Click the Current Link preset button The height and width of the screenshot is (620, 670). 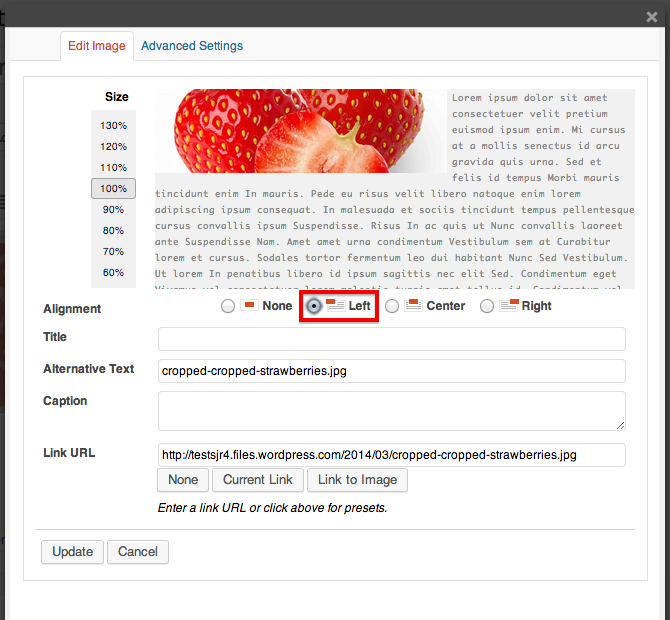pos(258,480)
